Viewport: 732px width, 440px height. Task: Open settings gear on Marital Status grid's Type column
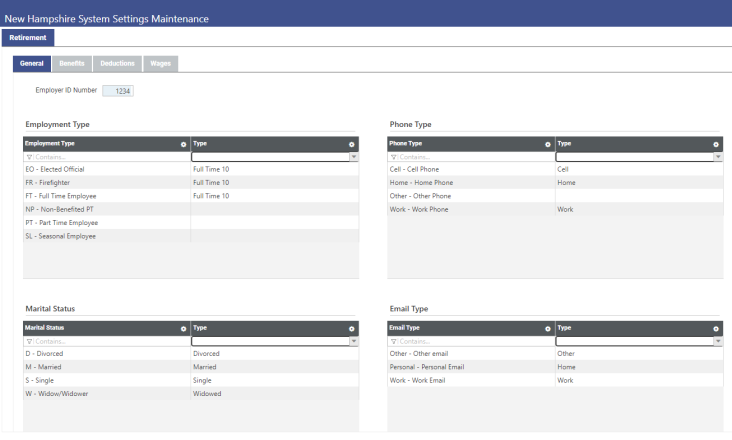(352, 328)
